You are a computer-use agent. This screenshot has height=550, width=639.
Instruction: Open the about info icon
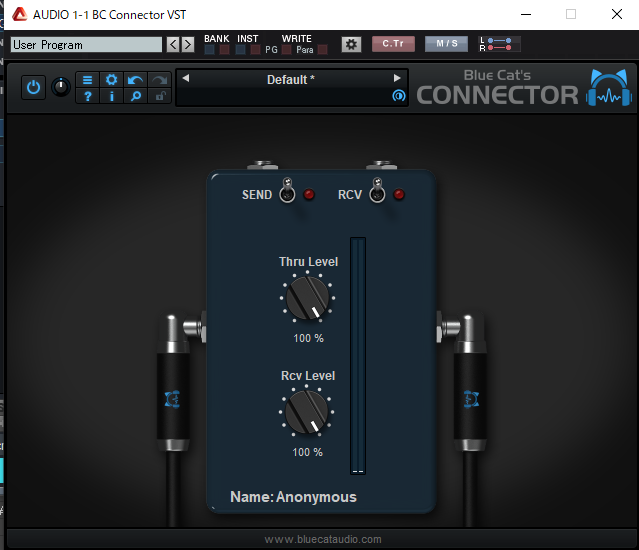point(111,96)
